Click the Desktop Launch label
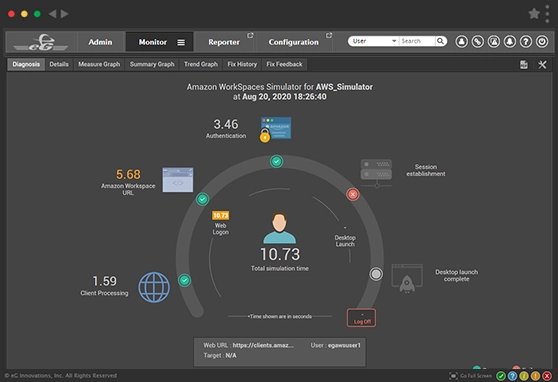Screen dimensions: 558x382 point(345,241)
